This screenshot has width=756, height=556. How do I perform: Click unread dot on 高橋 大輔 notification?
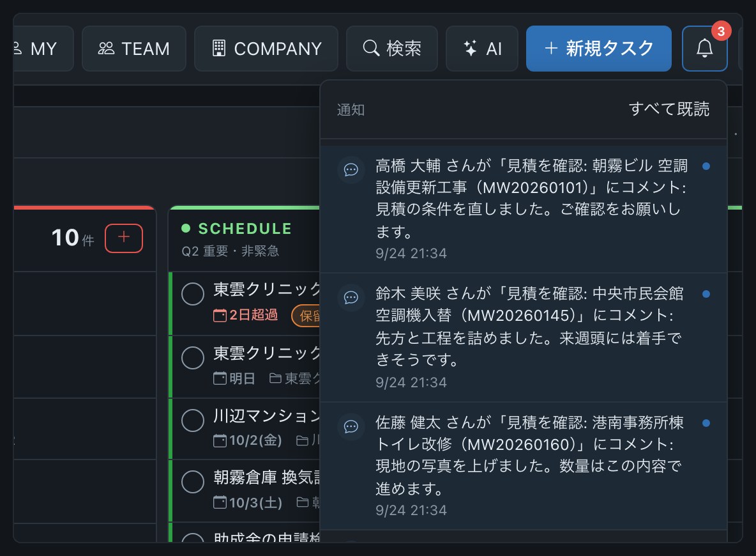click(x=706, y=166)
